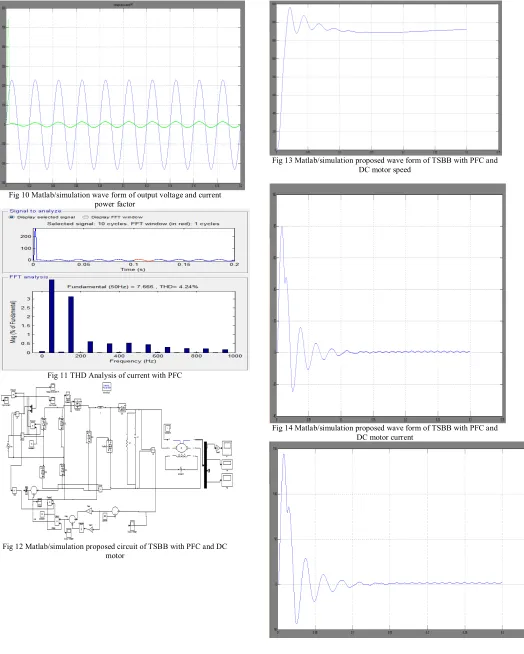Viewport: 524px width, 654px height.
Task: Click the Fundamental (50Hz) THD= 4.24% text
Action: tap(132, 287)
